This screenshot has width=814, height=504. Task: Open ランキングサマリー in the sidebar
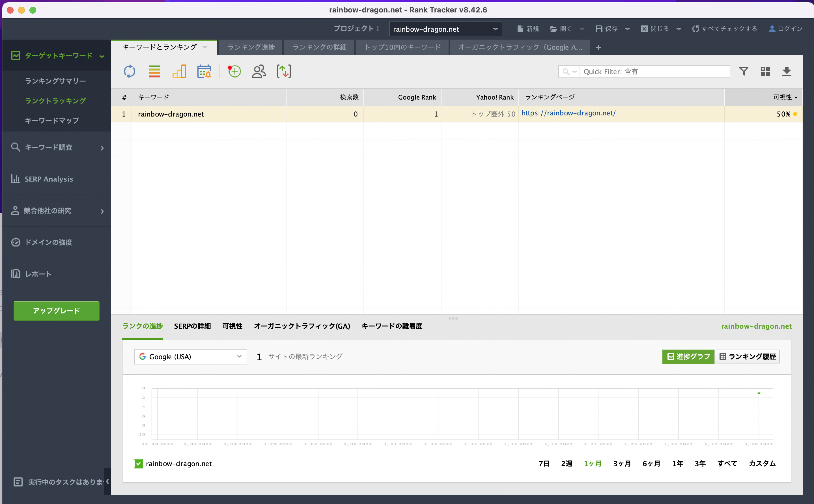[55, 81]
